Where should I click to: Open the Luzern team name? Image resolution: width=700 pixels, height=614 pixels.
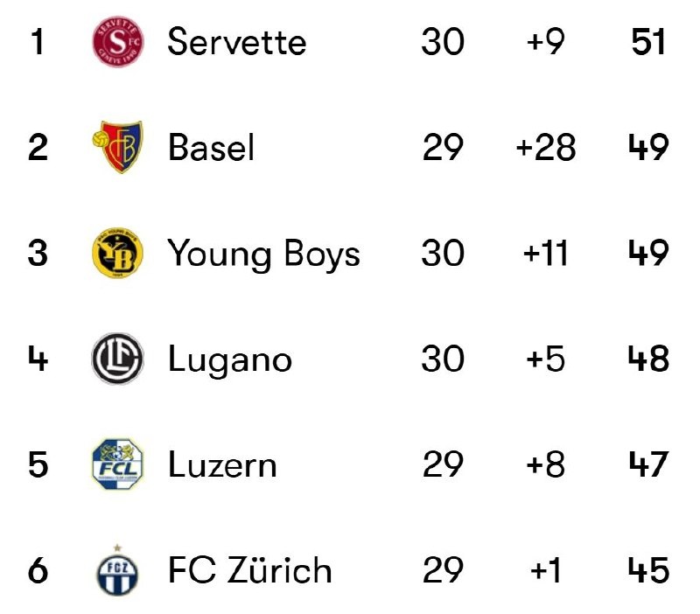(222, 465)
